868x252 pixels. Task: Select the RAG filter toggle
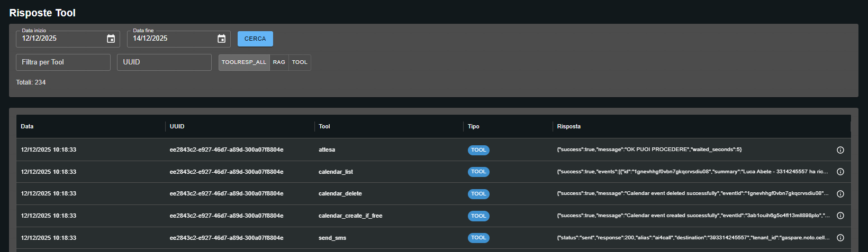pyautogui.click(x=279, y=62)
